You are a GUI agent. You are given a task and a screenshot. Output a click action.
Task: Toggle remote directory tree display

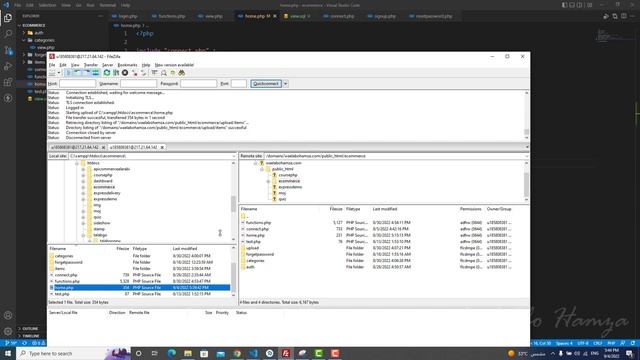(x=86, y=73)
